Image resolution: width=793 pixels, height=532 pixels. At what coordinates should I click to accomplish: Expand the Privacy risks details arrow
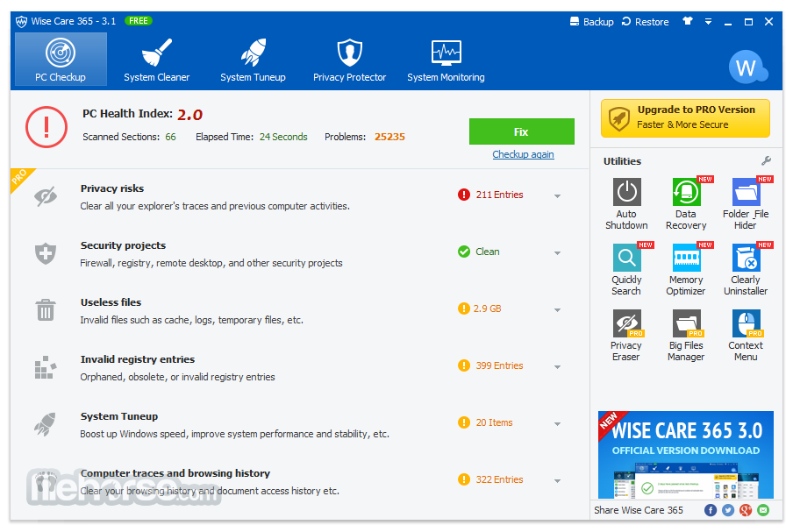(557, 196)
